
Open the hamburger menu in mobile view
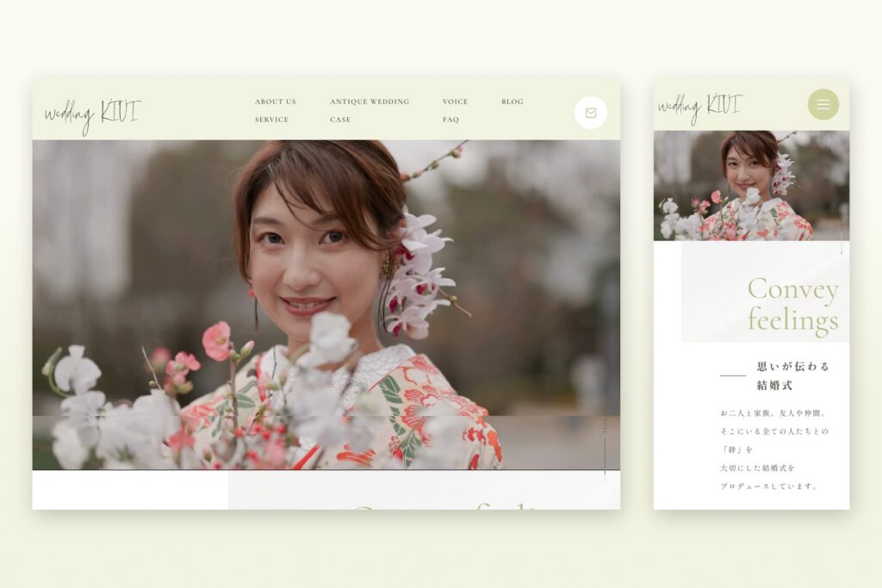[x=823, y=104]
